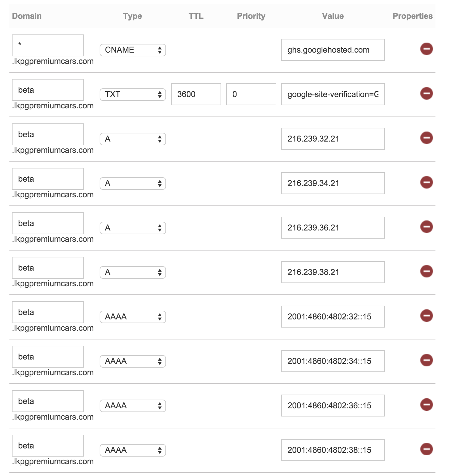Remove the A record 216.239.32.21

[x=426, y=138]
